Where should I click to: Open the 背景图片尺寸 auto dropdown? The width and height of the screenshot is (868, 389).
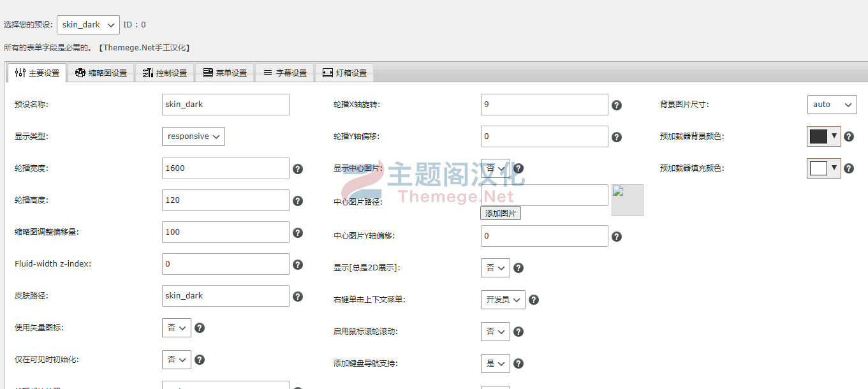click(x=832, y=105)
